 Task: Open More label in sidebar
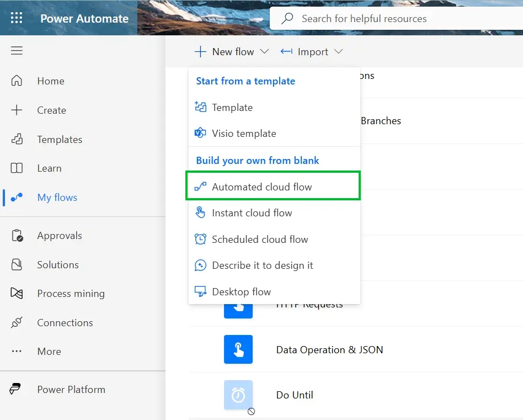click(x=49, y=351)
